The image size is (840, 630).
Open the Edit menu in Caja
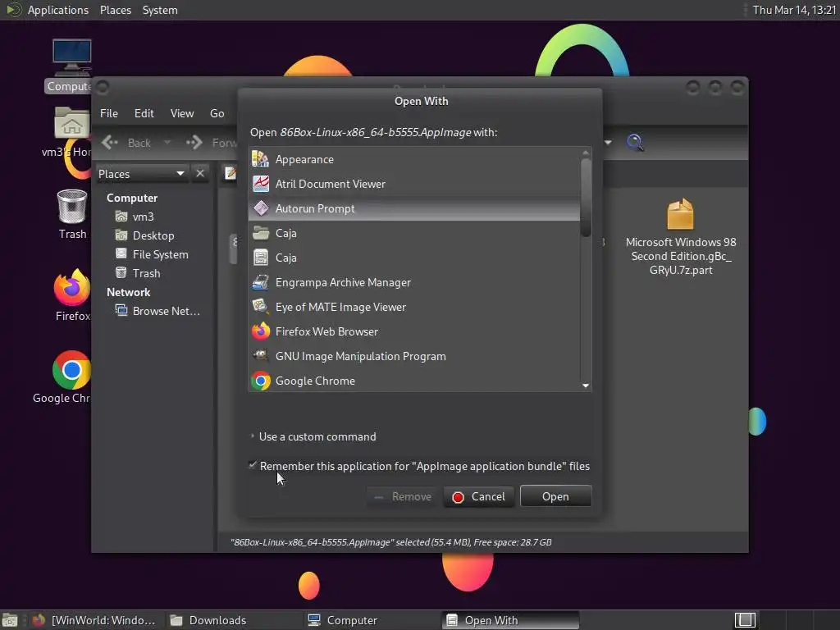click(144, 113)
